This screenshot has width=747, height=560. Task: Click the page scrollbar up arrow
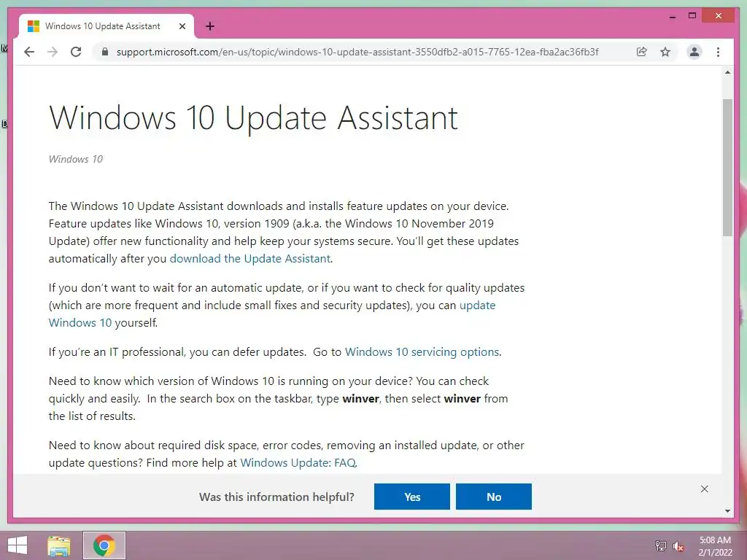pos(727,72)
